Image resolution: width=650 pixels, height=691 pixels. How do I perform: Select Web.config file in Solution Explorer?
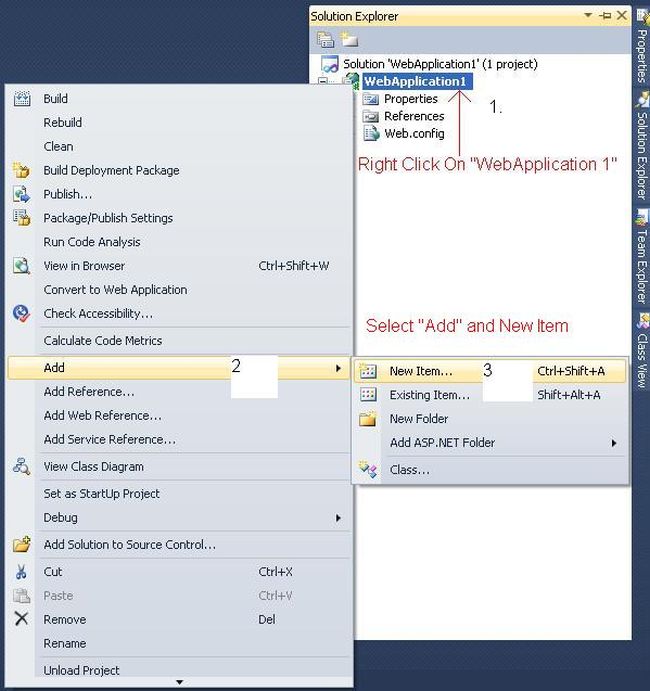pyautogui.click(x=414, y=134)
